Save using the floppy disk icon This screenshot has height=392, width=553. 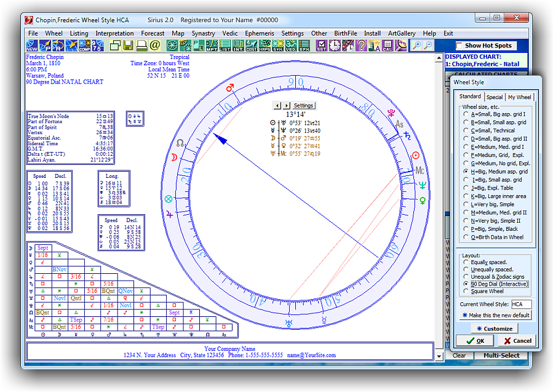(x=128, y=46)
